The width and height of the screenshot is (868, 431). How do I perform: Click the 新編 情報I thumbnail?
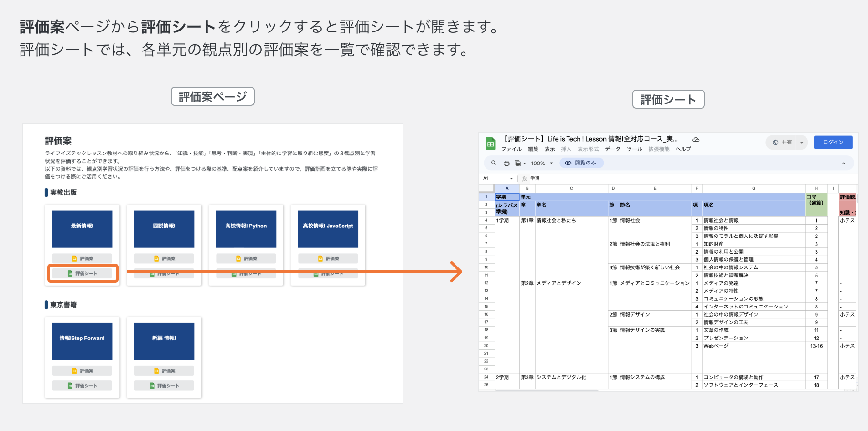(164, 341)
